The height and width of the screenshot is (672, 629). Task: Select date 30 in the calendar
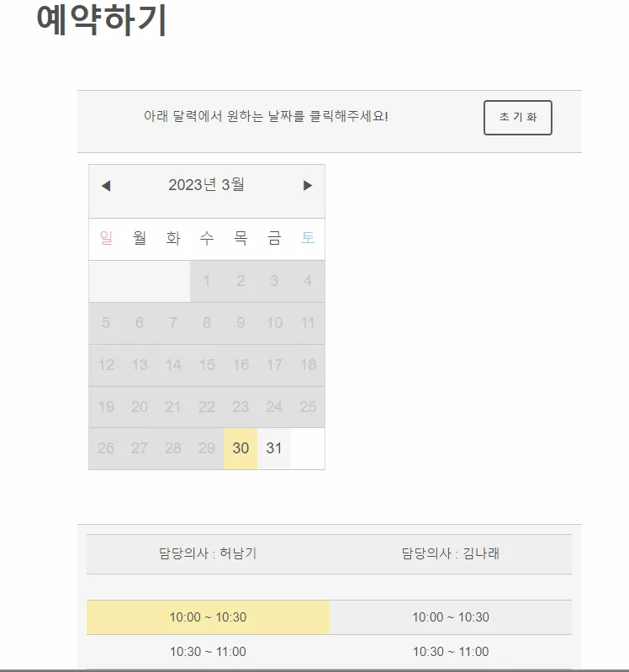pyautogui.click(x=240, y=448)
